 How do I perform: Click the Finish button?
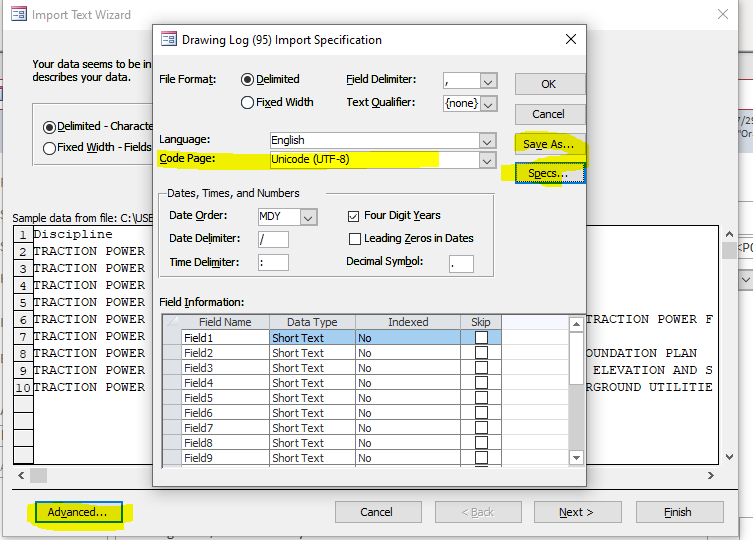pyautogui.click(x=680, y=512)
